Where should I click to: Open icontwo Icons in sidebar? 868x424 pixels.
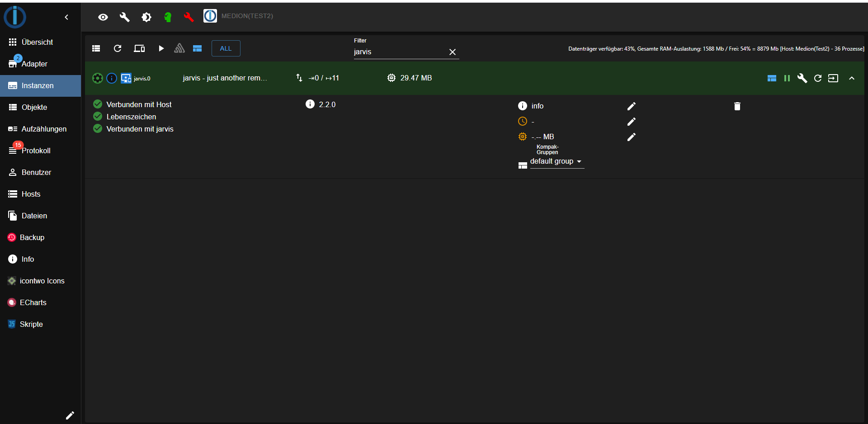41,281
